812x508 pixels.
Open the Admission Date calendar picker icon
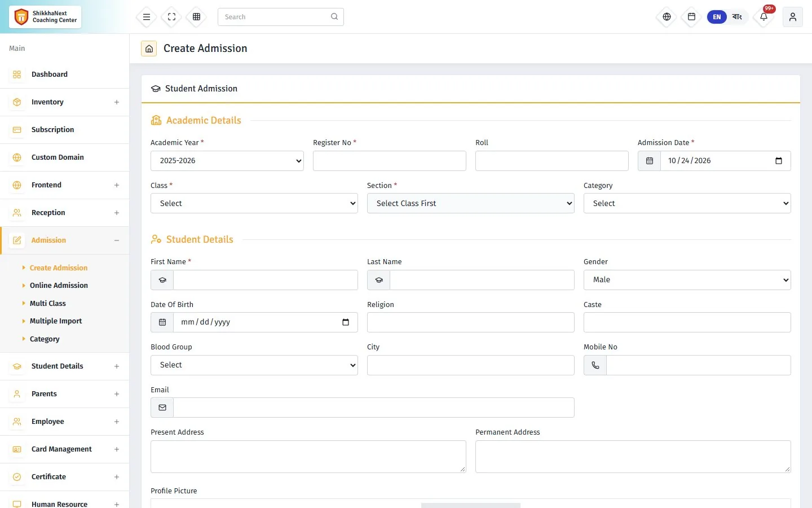coord(779,161)
